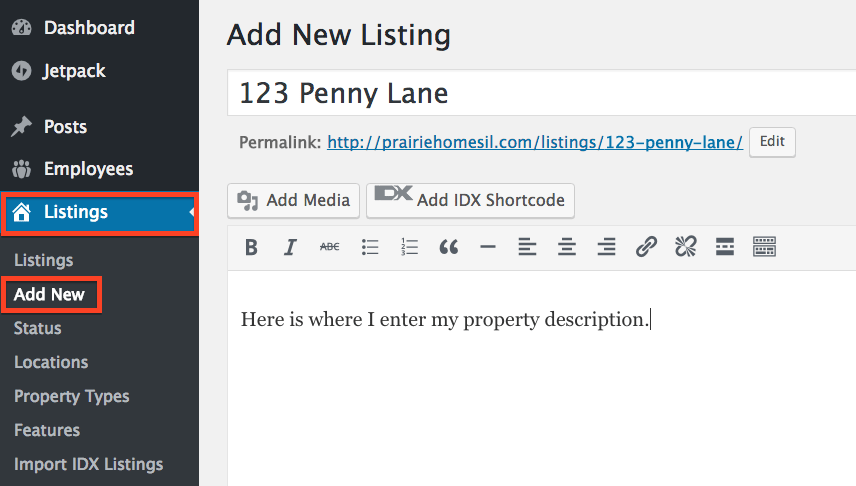Image resolution: width=856 pixels, height=486 pixels.
Task: Click the Dashboard gauge icon
Action: click(22, 28)
